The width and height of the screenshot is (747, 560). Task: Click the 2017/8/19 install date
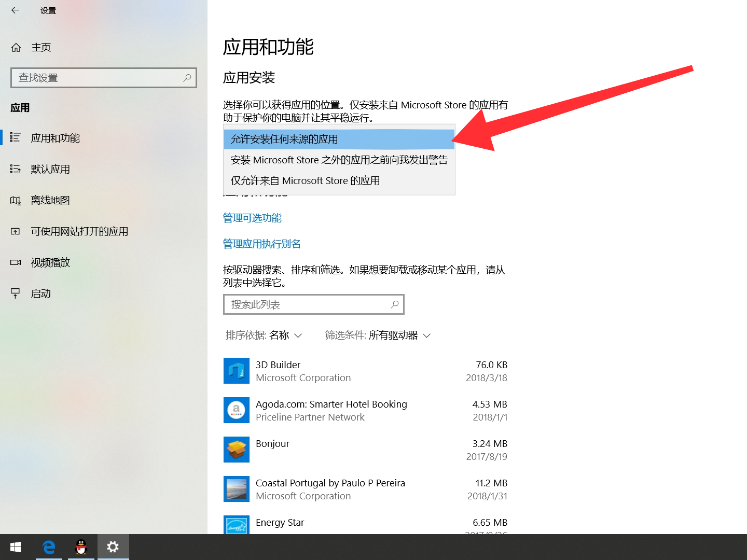tap(487, 457)
